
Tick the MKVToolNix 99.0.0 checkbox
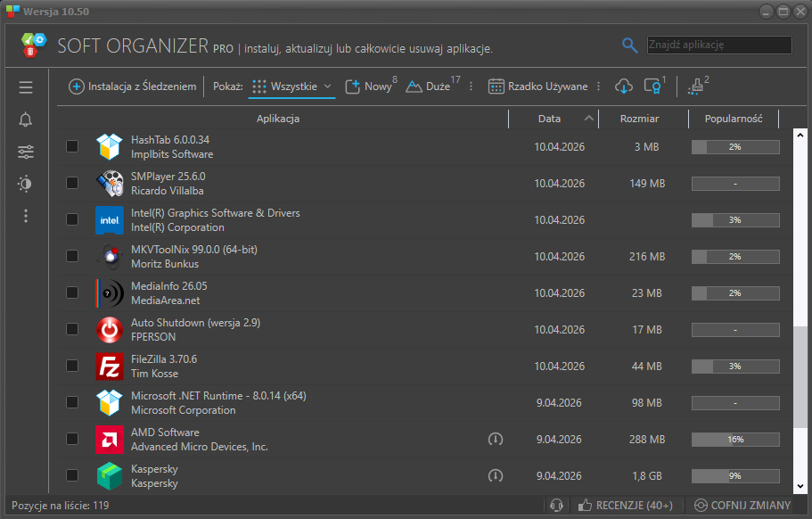72,256
